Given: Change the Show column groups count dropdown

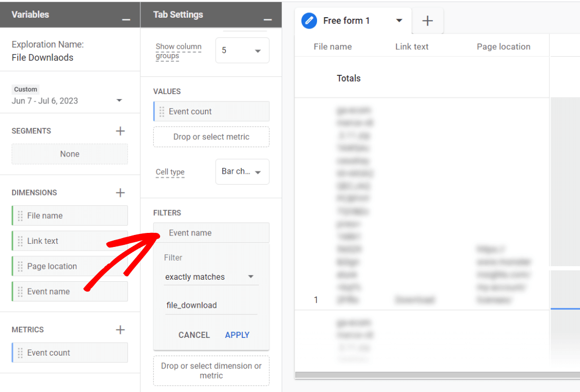Looking at the screenshot, I should (242, 50).
